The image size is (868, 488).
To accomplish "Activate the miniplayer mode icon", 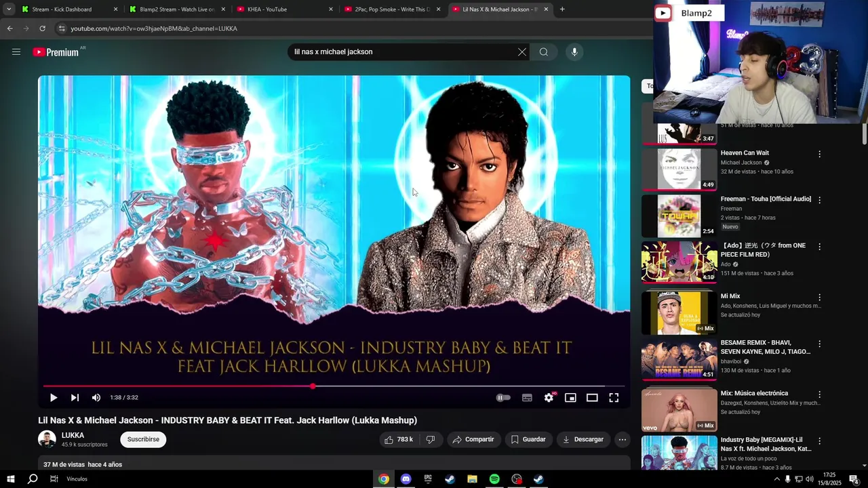I will (x=570, y=398).
